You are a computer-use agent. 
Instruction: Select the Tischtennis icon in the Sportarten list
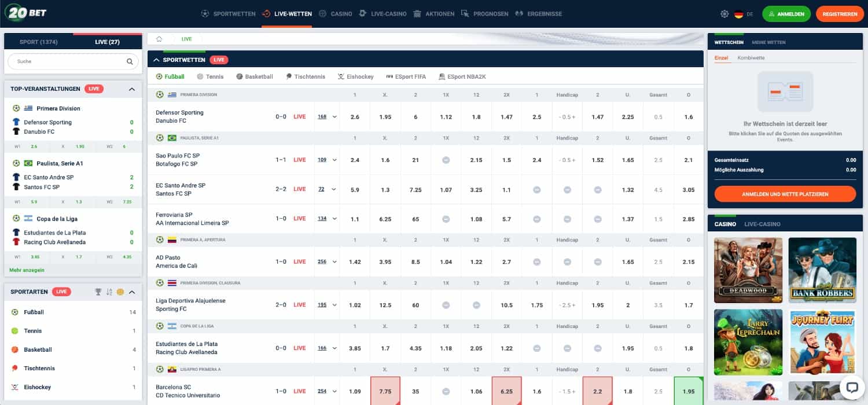(15, 369)
